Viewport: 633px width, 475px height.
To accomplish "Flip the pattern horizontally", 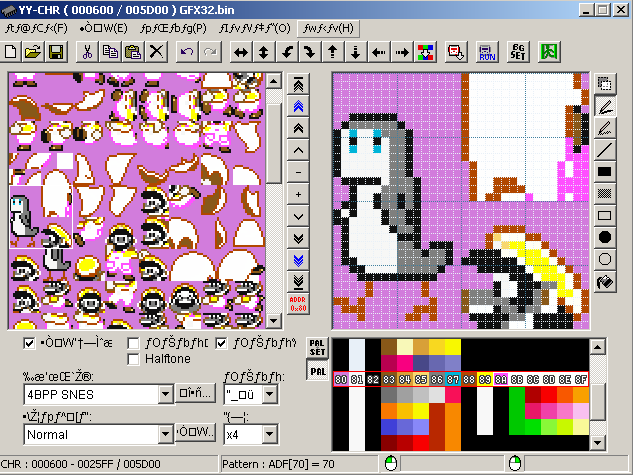I will [241, 51].
